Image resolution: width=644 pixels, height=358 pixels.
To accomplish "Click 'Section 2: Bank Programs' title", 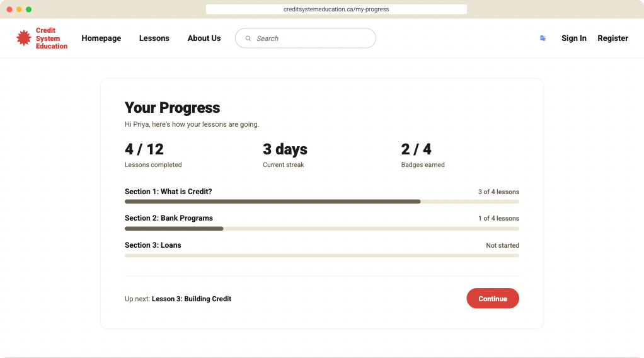I will 169,218.
